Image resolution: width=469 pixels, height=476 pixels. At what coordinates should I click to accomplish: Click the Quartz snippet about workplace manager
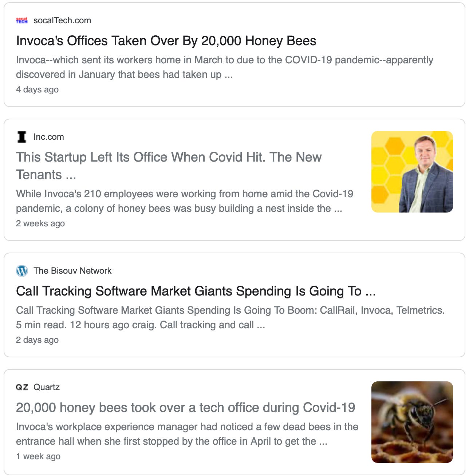tap(187, 434)
